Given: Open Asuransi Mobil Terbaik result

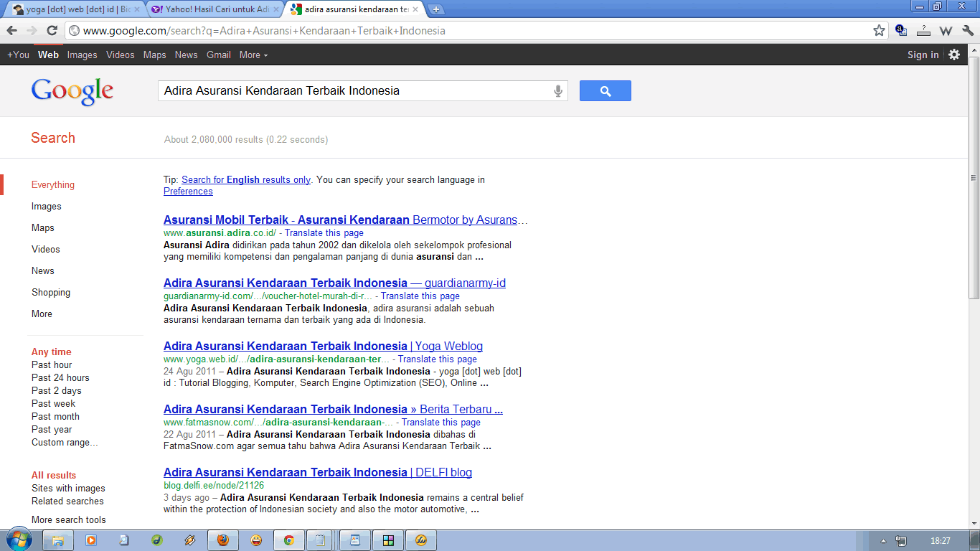Looking at the screenshot, I should point(345,220).
